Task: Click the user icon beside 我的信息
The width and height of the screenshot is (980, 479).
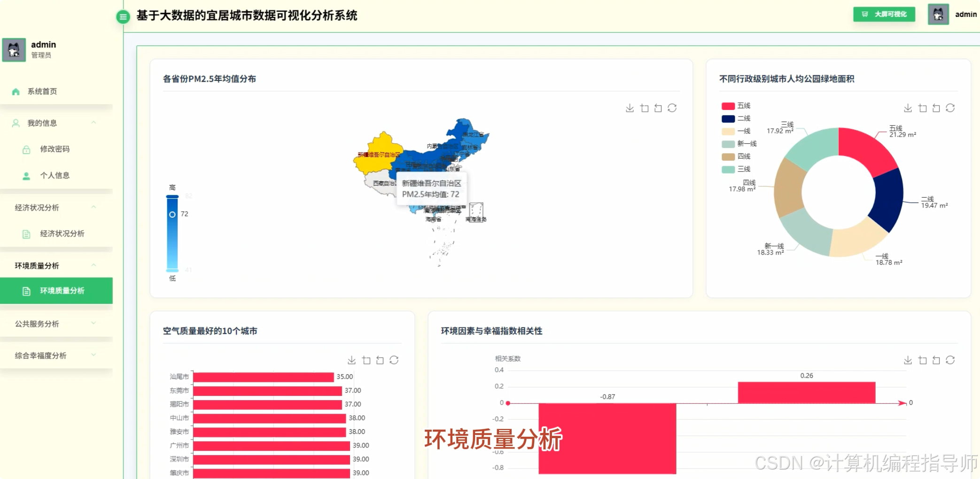Action: [x=16, y=123]
